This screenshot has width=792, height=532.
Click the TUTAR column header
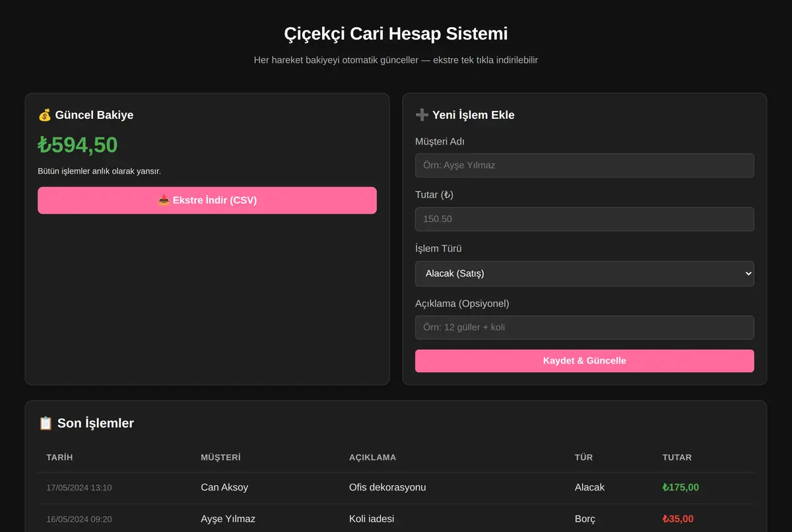click(x=677, y=457)
